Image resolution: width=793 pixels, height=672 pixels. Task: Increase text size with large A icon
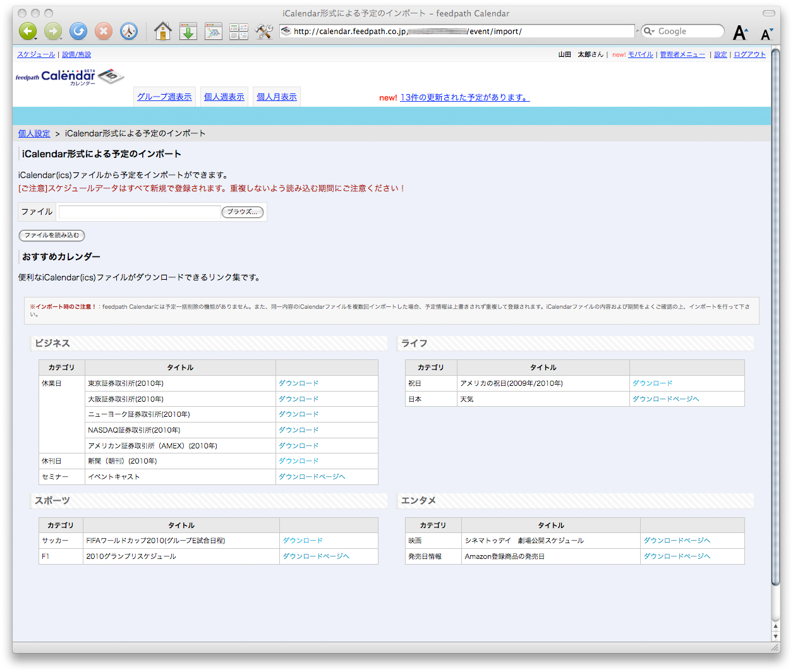click(x=740, y=33)
